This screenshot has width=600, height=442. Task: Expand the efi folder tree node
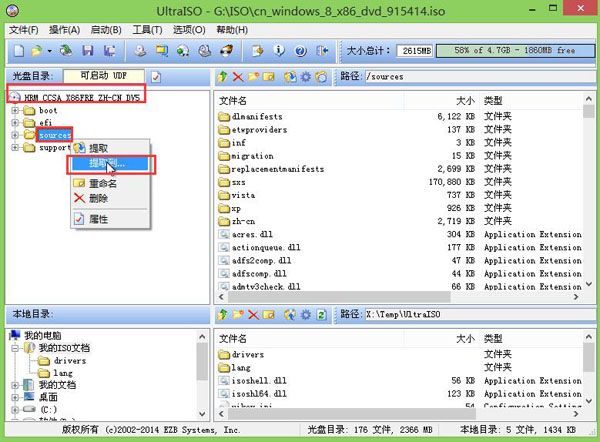click(x=15, y=123)
